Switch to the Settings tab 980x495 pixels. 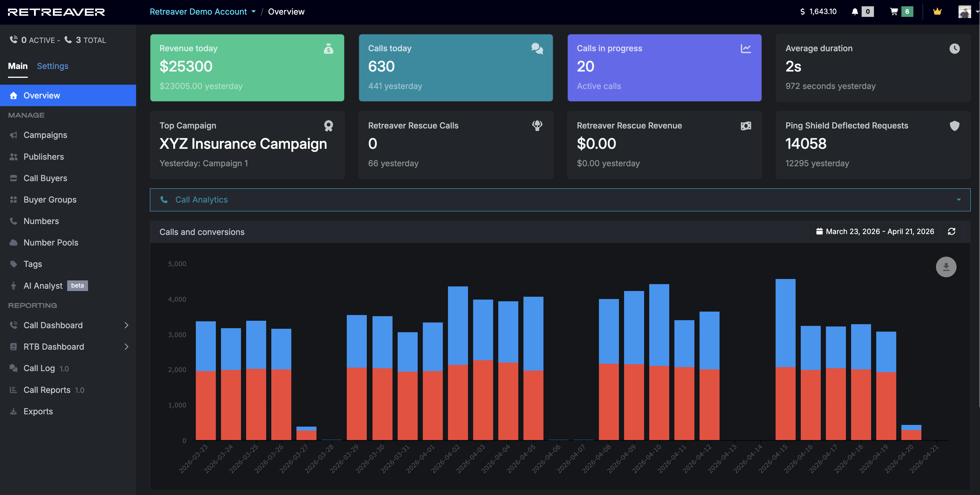53,66
